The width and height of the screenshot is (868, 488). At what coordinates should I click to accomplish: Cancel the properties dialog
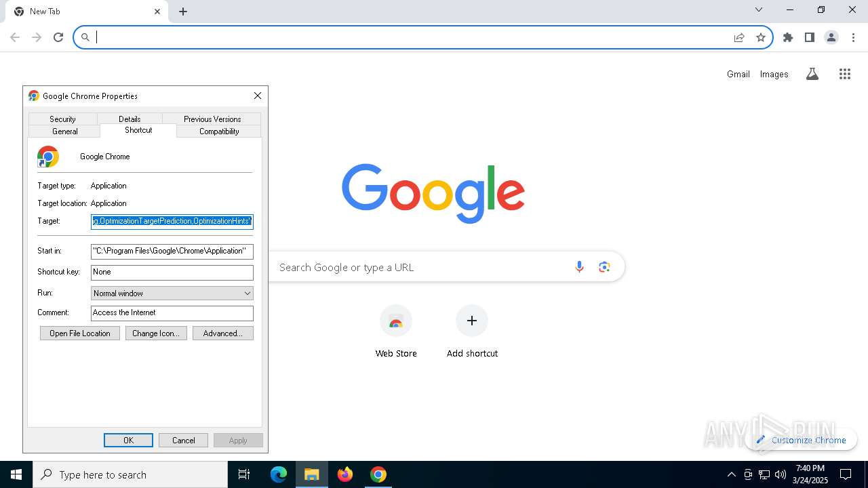click(183, 440)
